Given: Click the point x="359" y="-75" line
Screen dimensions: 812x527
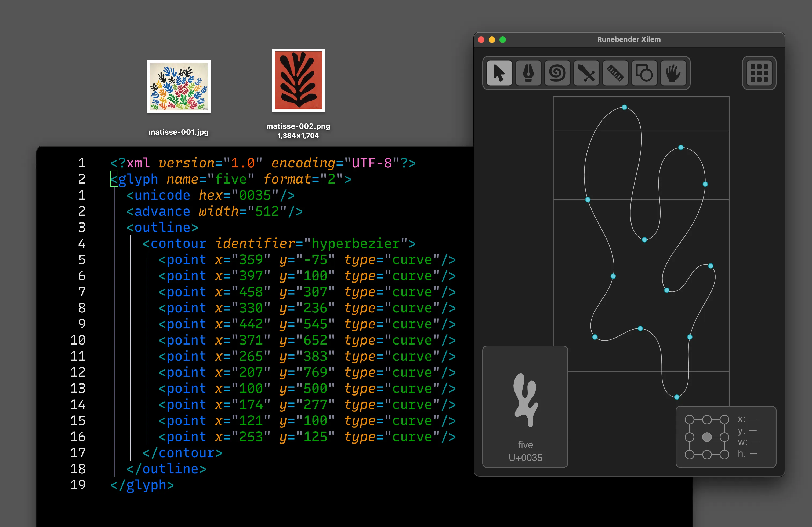Looking at the screenshot, I should (x=307, y=260).
